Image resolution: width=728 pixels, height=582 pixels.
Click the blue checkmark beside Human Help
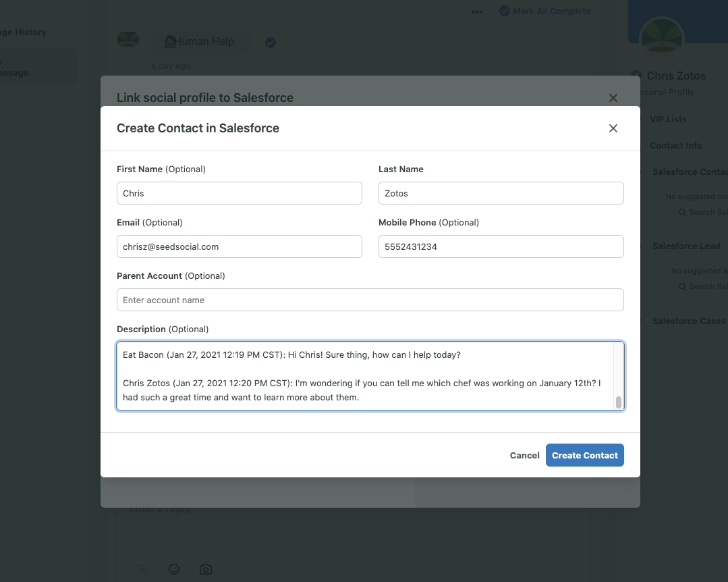[271, 43]
